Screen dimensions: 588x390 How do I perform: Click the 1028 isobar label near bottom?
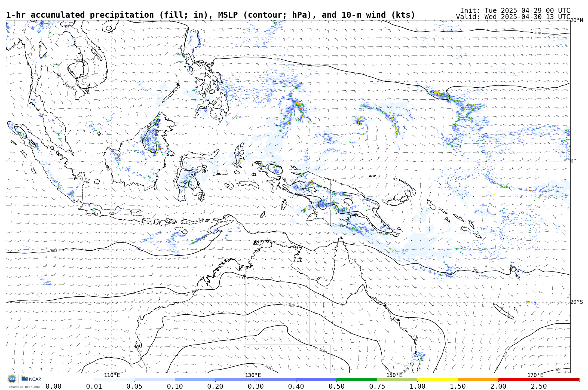268,367
